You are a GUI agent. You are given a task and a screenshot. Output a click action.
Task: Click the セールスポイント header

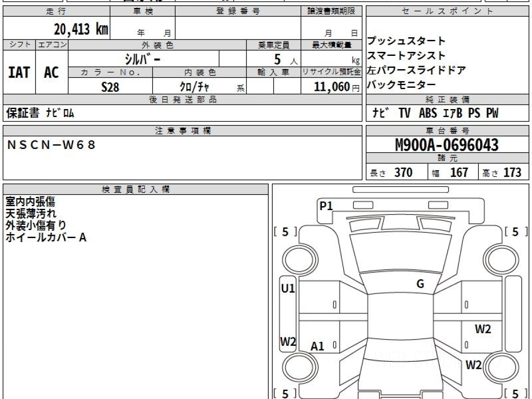447,12
